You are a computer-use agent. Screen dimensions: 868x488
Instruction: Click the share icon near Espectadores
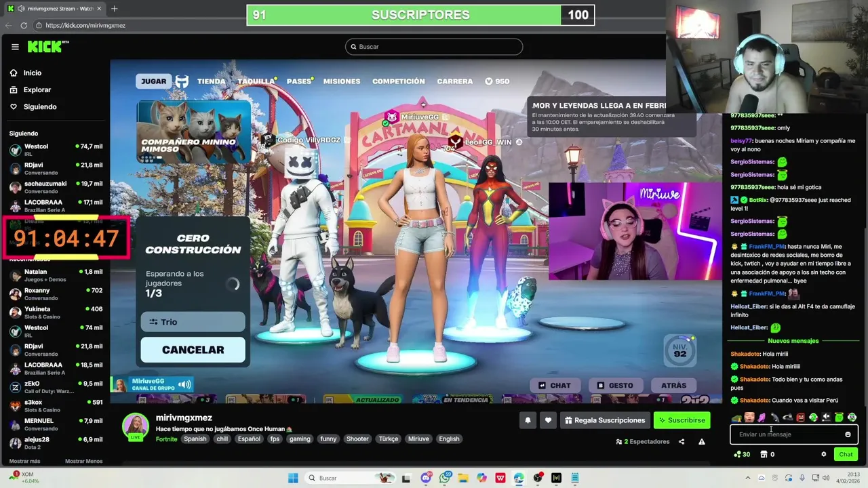point(682,441)
